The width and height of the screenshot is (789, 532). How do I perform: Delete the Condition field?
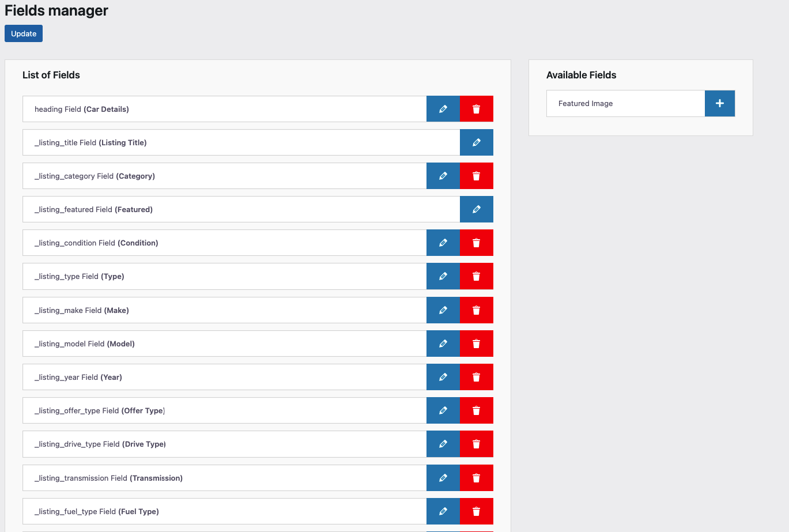(x=476, y=243)
